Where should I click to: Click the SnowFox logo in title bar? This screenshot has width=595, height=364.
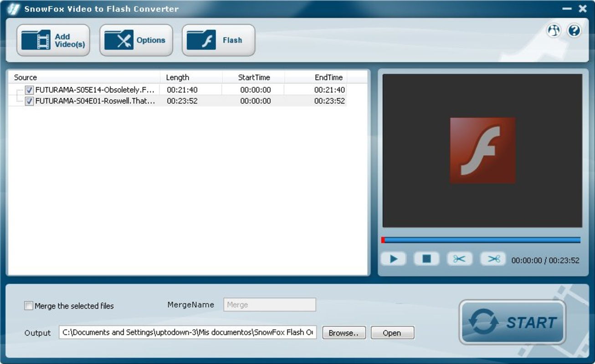[x=13, y=9]
